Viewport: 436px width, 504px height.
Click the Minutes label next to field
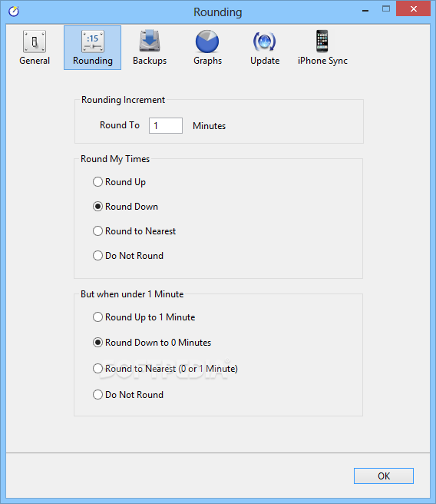(x=209, y=126)
